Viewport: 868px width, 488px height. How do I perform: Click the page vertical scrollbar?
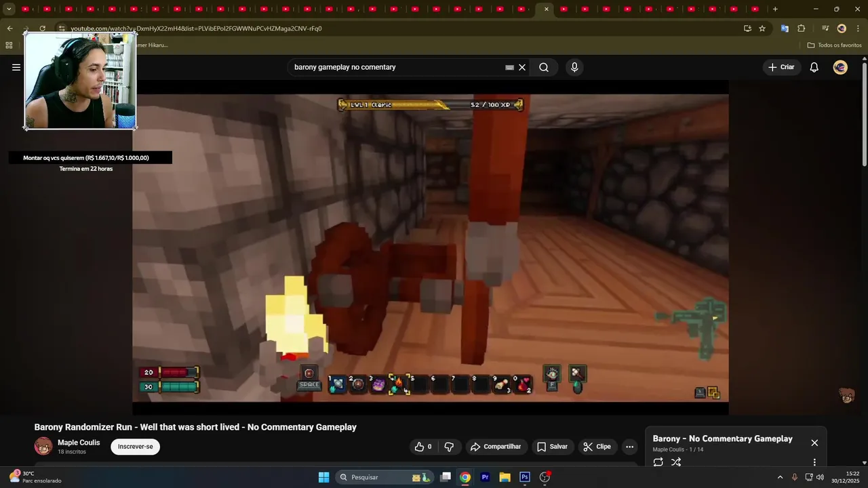pos(864,114)
